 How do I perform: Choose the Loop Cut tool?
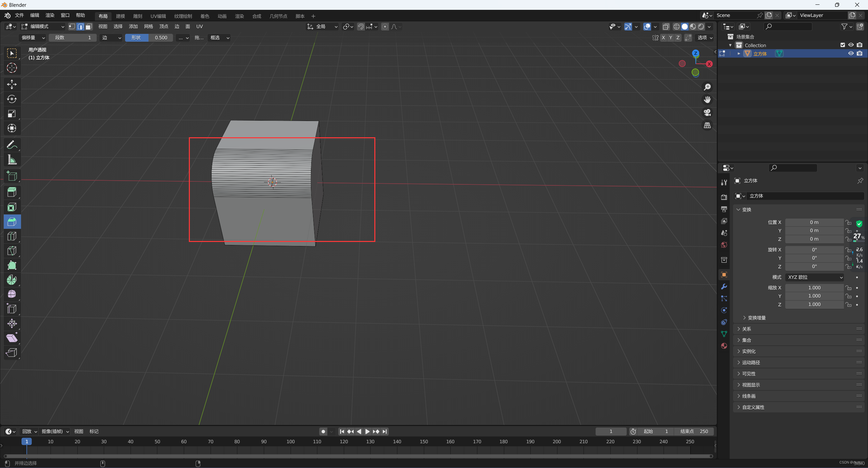click(x=12, y=236)
